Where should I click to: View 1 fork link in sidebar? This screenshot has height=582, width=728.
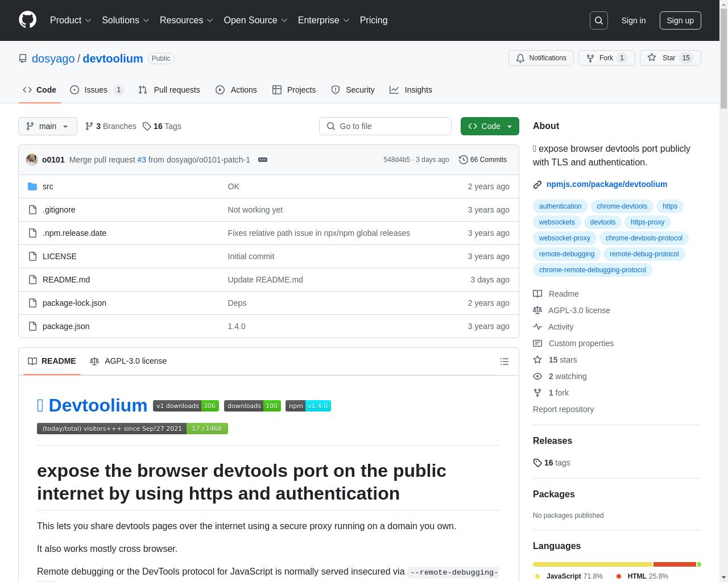[551, 393]
